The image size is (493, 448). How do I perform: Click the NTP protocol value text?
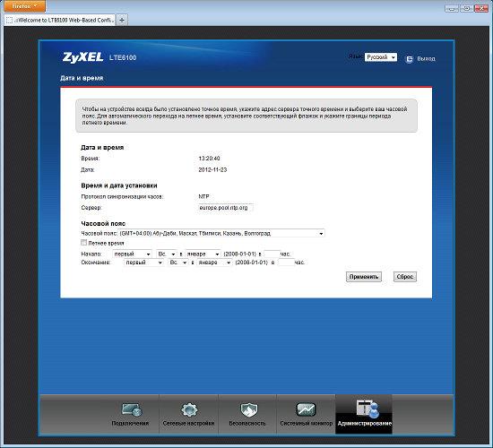point(203,196)
